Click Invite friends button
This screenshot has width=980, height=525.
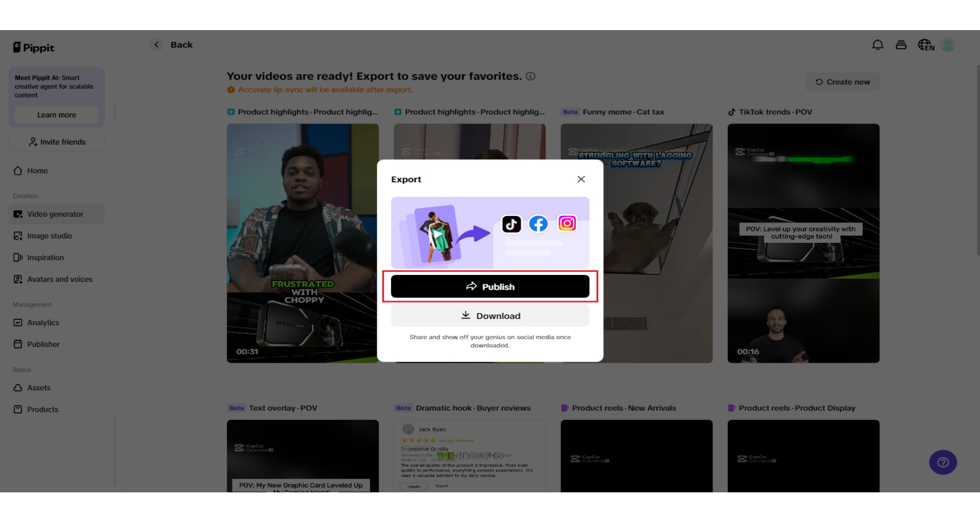tap(57, 142)
